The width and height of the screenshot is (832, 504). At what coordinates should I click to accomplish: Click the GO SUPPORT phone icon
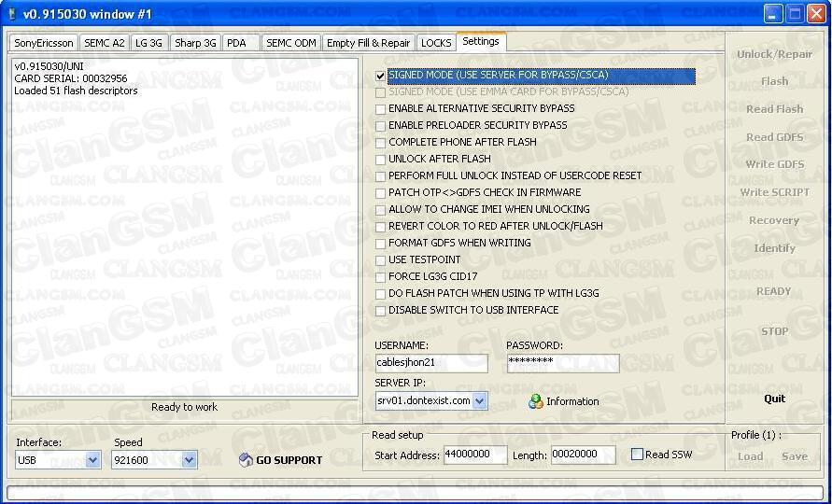pos(246,460)
